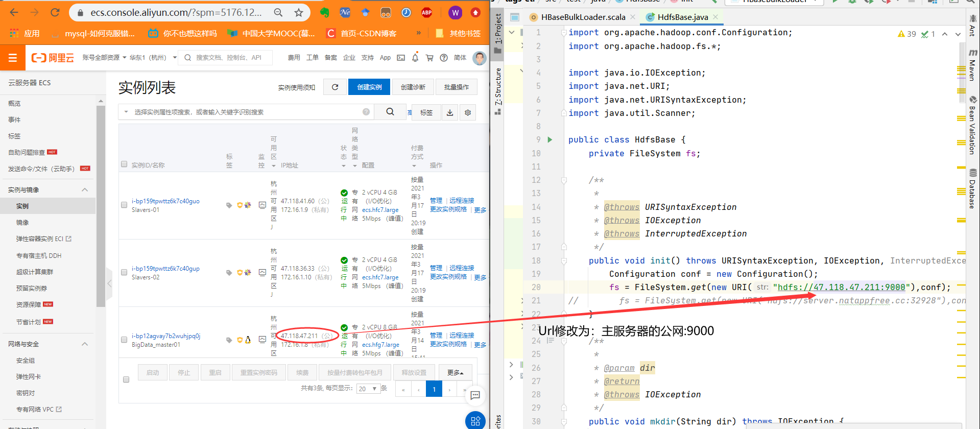Open the Evernote extension icon

tap(325, 12)
